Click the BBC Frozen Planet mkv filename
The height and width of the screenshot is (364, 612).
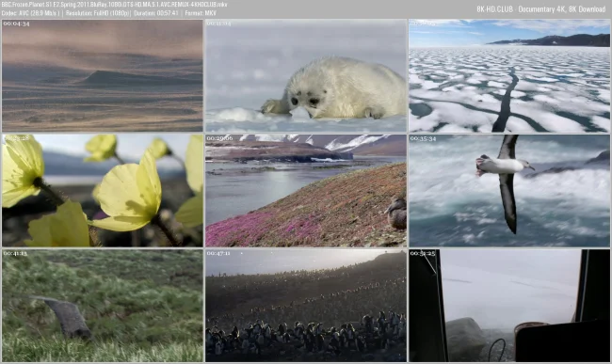pyautogui.click(x=114, y=5)
